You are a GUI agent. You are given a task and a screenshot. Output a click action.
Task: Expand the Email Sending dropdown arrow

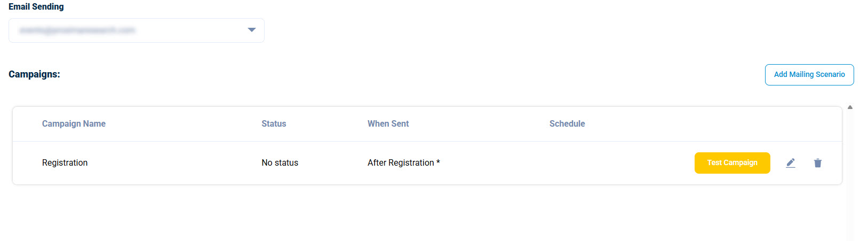(x=252, y=30)
